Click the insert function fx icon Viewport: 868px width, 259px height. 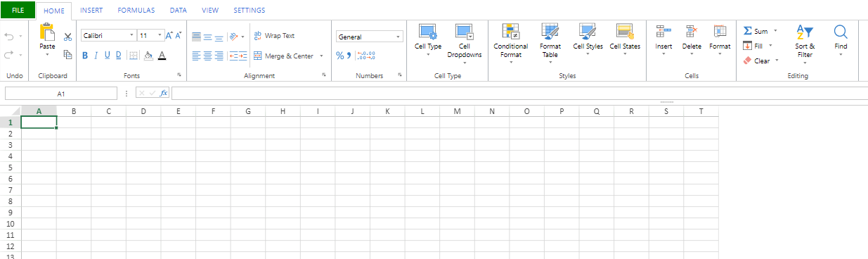pyautogui.click(x=164, y=93)
